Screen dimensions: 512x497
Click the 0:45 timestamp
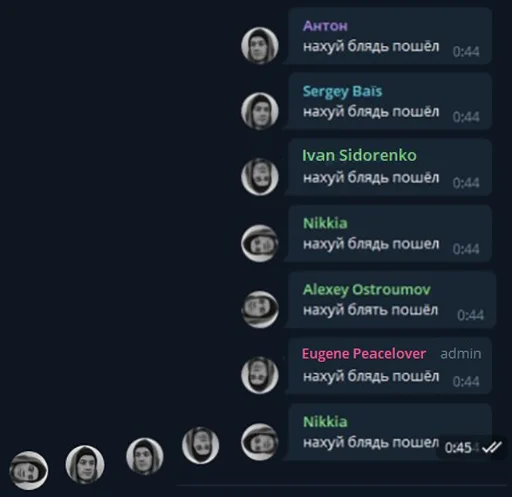[x=458, y=448]
